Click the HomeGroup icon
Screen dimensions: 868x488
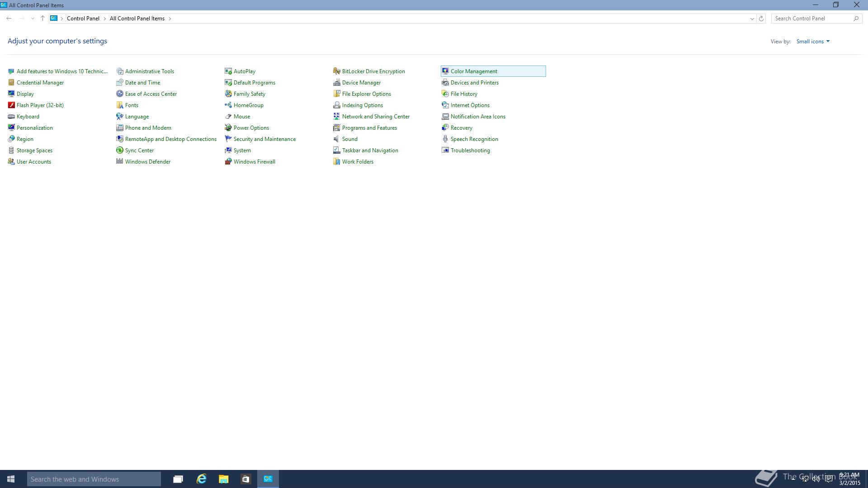[x=228, y=105]
